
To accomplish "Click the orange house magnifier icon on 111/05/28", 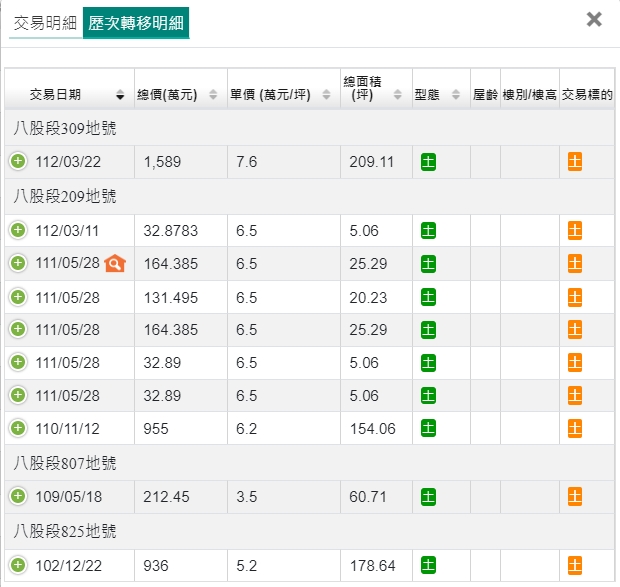I will (115, 264).
